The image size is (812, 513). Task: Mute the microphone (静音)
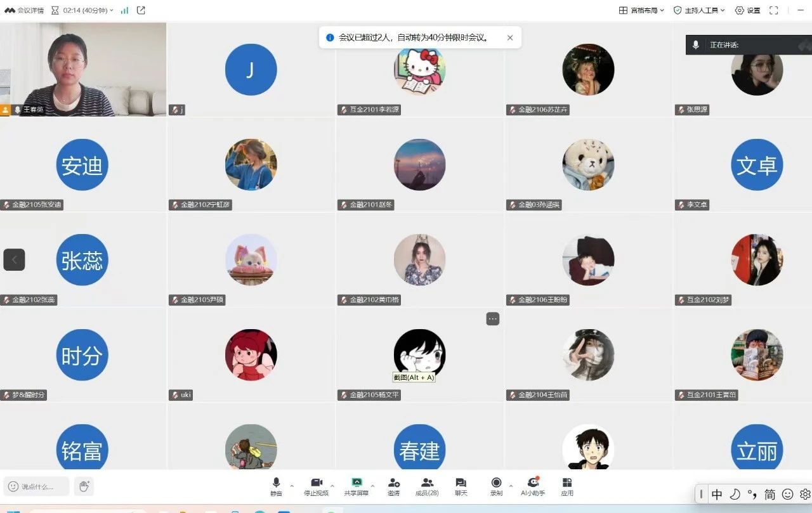coord(276,486)
